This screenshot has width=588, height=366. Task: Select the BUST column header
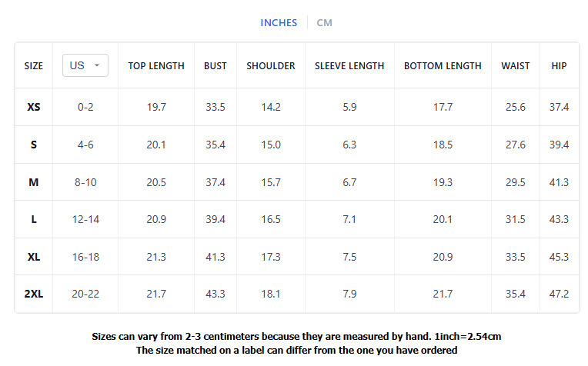click(215, 66)
